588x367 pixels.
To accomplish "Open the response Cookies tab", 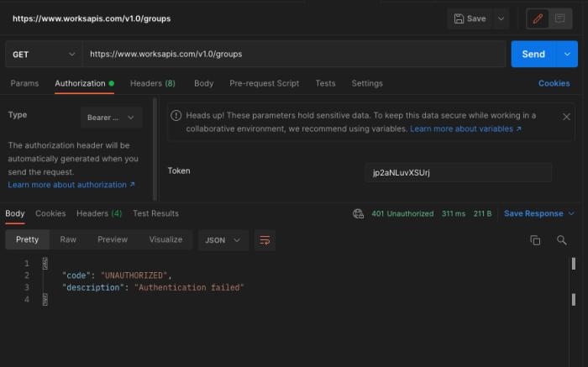I will [50, 213].
